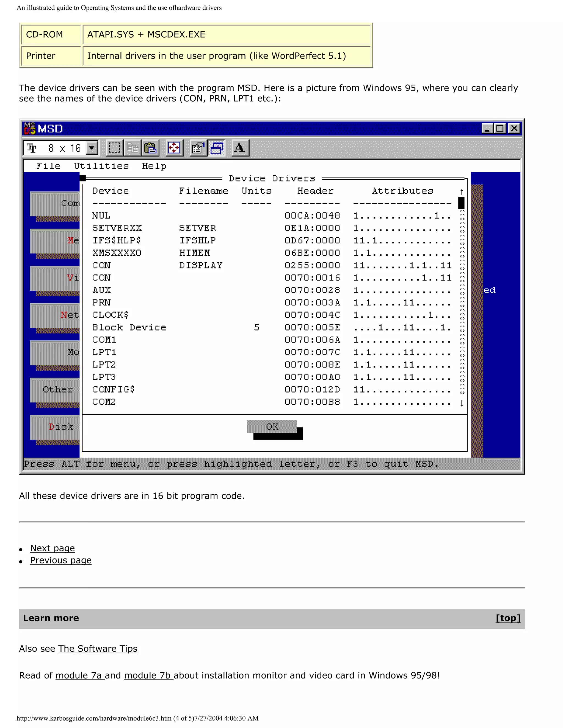Close the MSD window
The width and height of the screenshot is (563, 728).
514,129
